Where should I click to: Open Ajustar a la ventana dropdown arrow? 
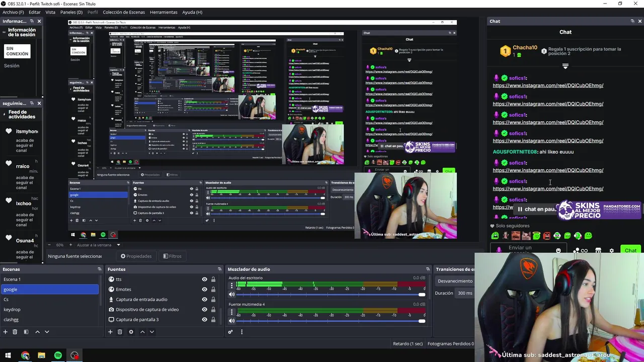118,245
